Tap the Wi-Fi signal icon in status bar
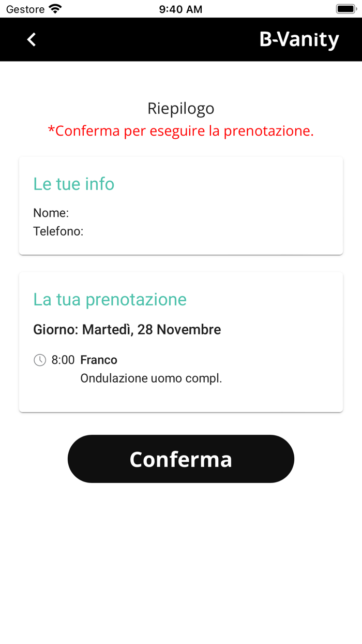Image resolution: width=362 pixels, height=644 pixels. (54, 8)
